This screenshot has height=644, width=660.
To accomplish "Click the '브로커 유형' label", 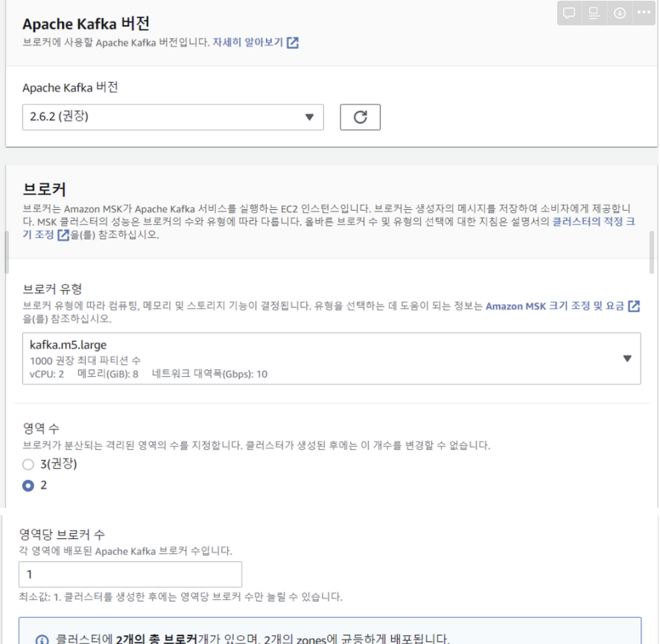I will point(52,289).
